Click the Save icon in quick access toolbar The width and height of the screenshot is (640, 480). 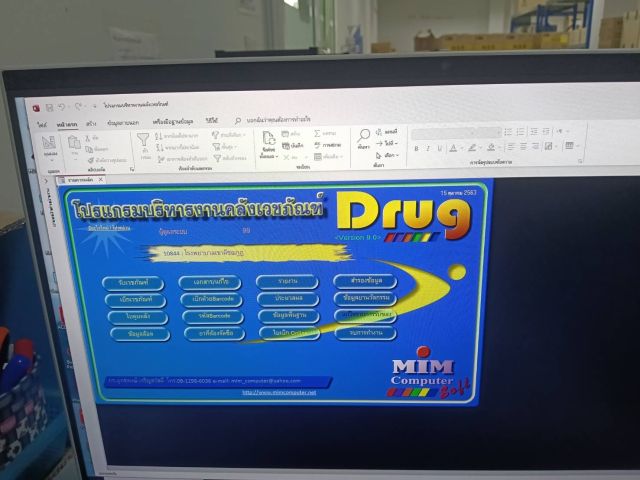click(49, 108)
